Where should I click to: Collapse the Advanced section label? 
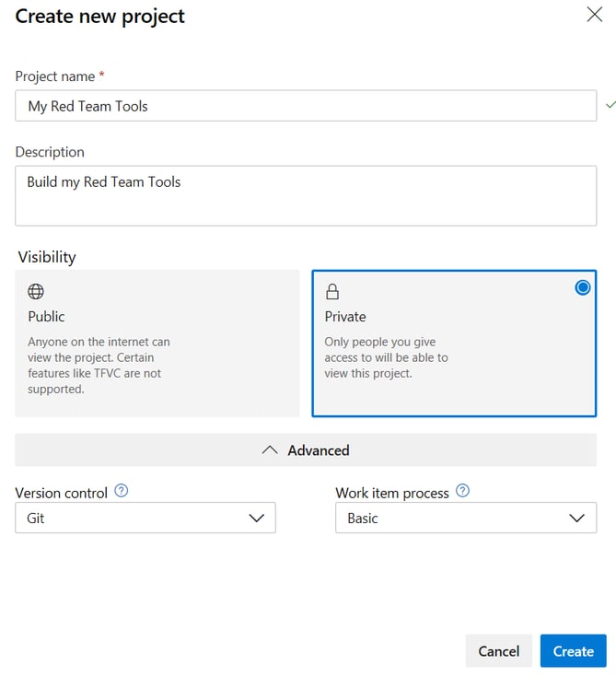[318, 450]
